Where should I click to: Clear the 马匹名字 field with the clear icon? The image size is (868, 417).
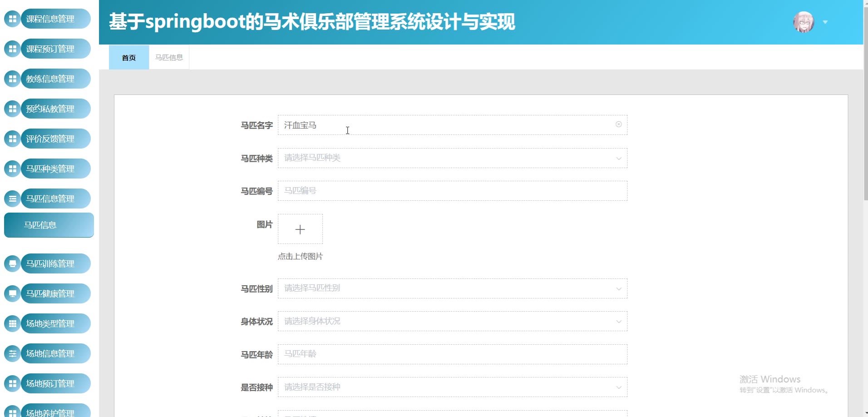(618, 124)
